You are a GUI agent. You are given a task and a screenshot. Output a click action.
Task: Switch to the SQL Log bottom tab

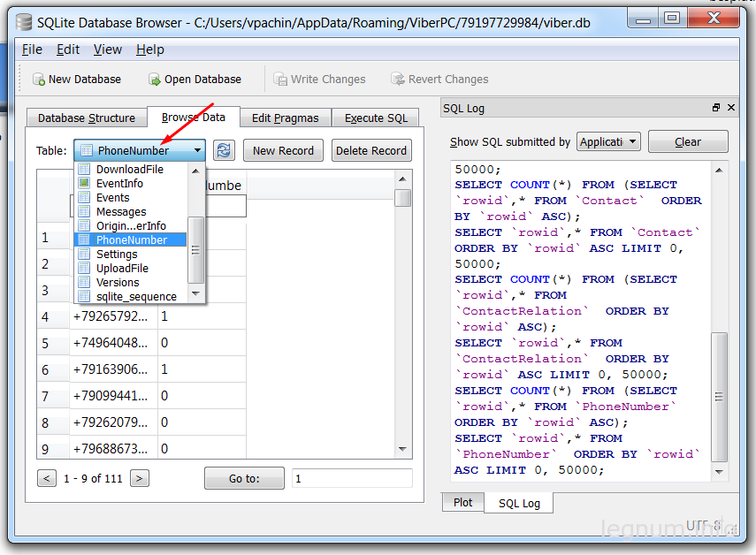tap(519, 504)
